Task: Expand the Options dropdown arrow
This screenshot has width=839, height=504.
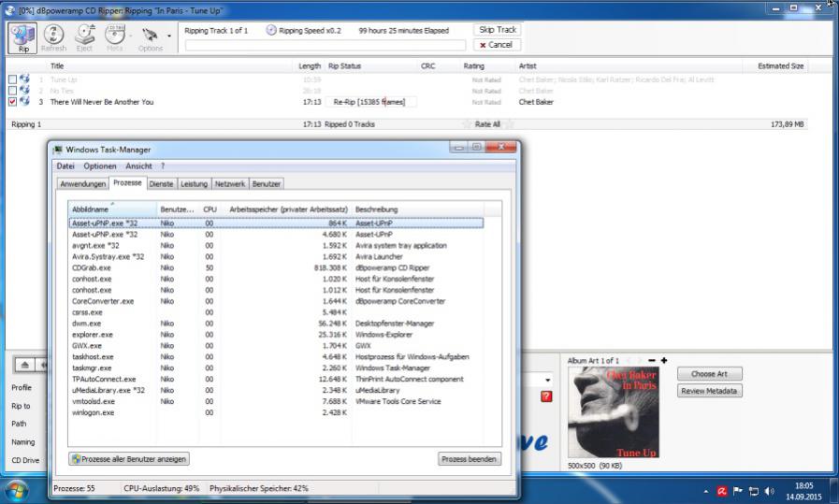Action: (169, 37)
